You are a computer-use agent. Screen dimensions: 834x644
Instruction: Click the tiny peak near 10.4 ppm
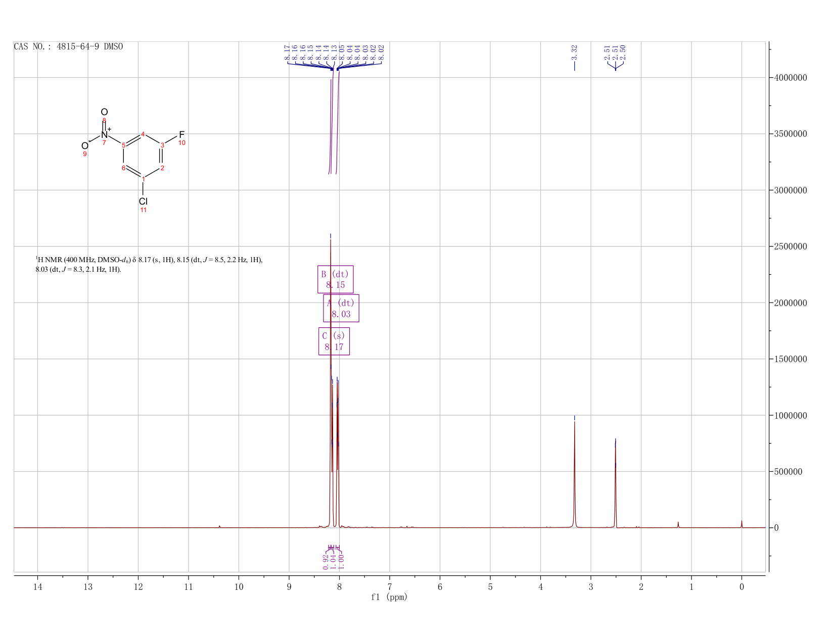[219, 526]
